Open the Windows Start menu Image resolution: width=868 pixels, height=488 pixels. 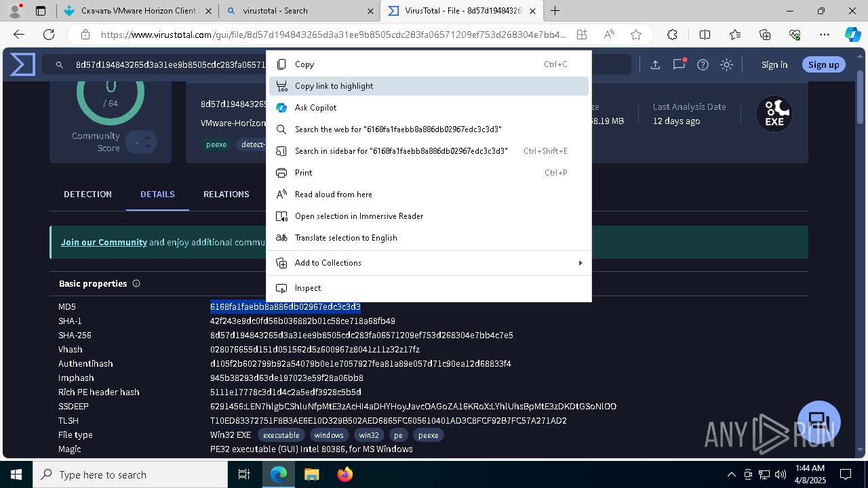click(16, 474)
